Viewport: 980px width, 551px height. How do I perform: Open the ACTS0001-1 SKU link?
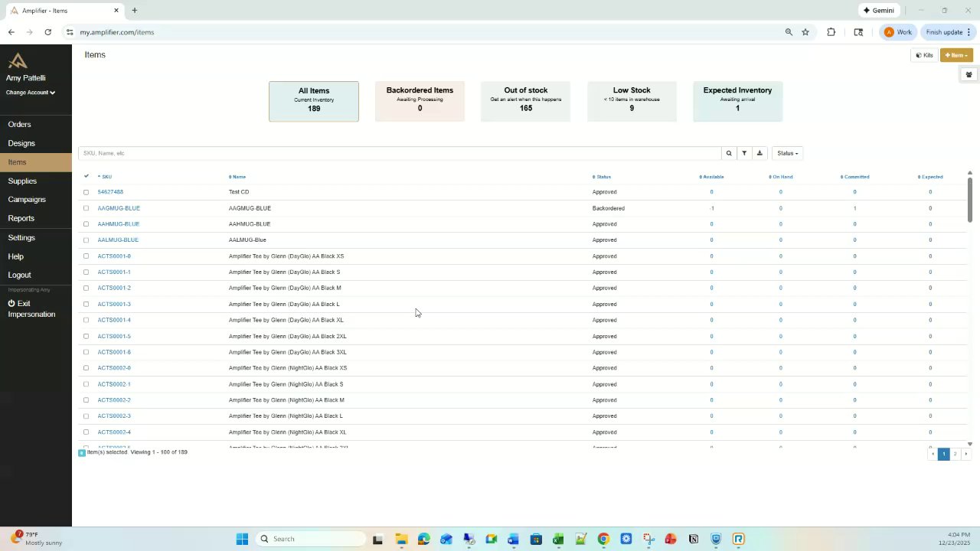point(114,272)
